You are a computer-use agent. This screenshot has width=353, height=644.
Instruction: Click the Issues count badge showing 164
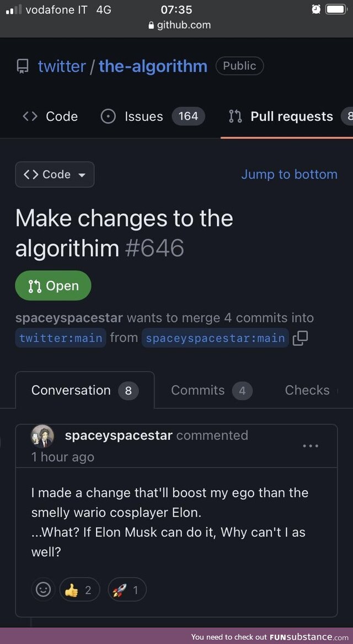tap(188, 116)
